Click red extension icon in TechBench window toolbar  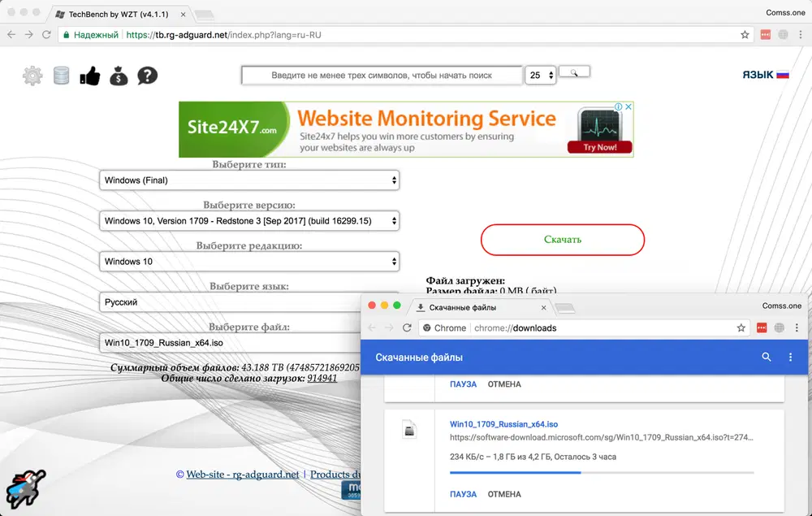[x=766, y=35]
